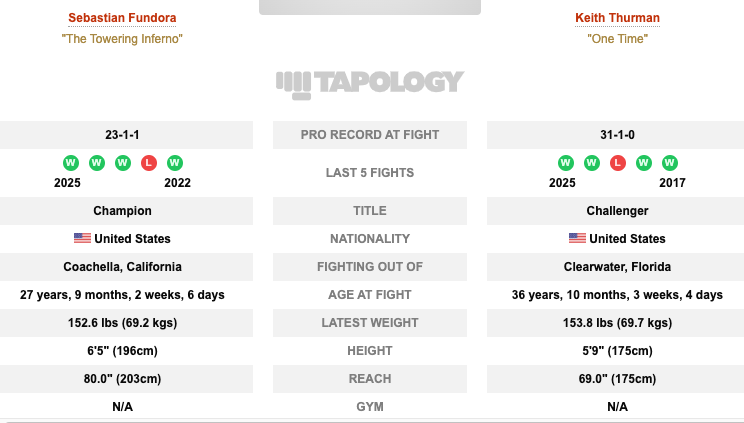Click Thurman's second win result icon
Image resolution: width=744 pixels, height=423 pixels.
tap(592, 163)
